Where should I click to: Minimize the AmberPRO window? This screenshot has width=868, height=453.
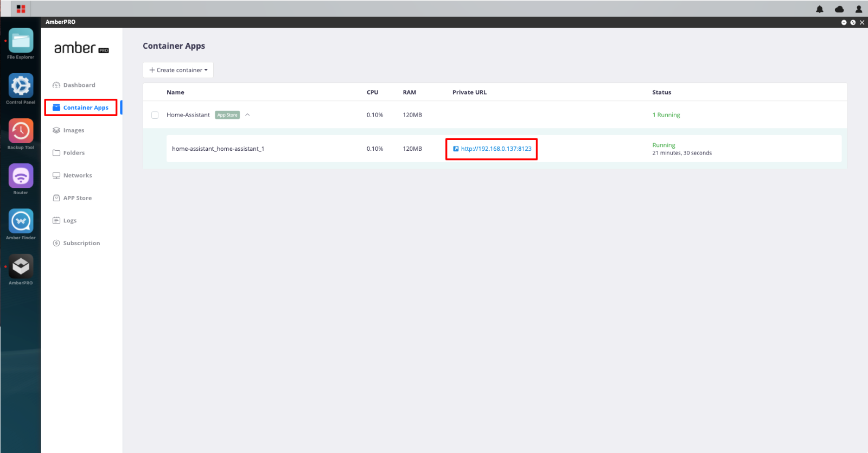point(844,22)
